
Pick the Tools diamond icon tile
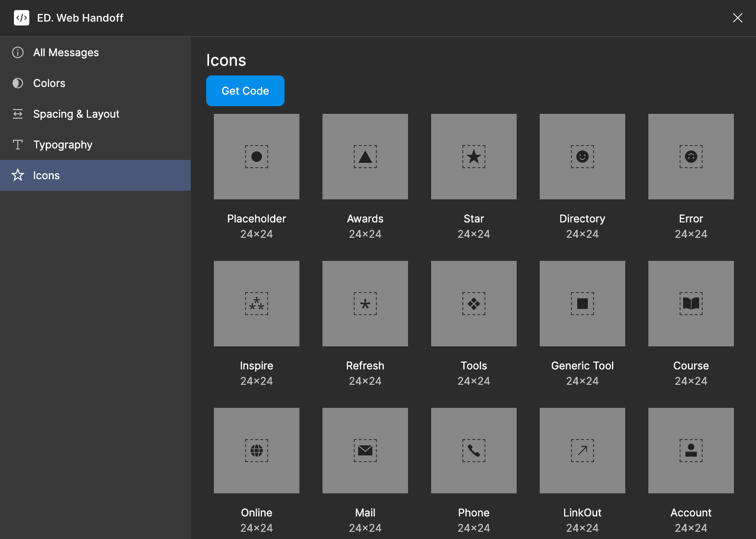coord(474,304)
